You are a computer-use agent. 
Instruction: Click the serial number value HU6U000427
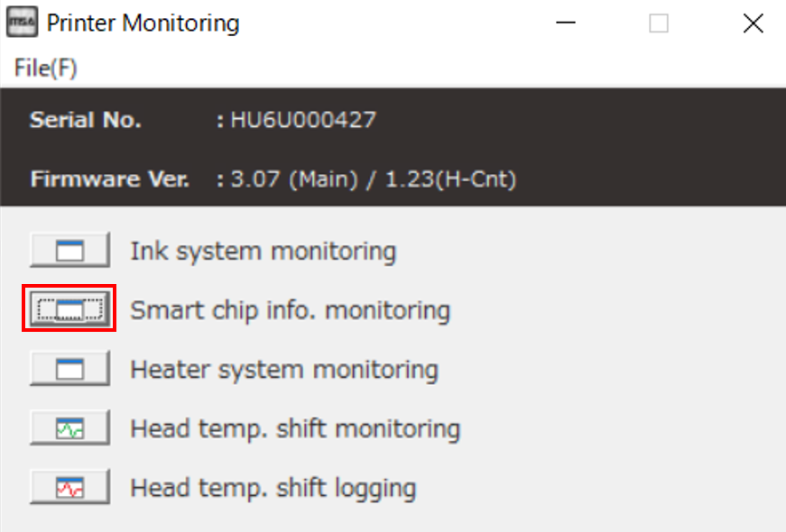click(303, 120)
